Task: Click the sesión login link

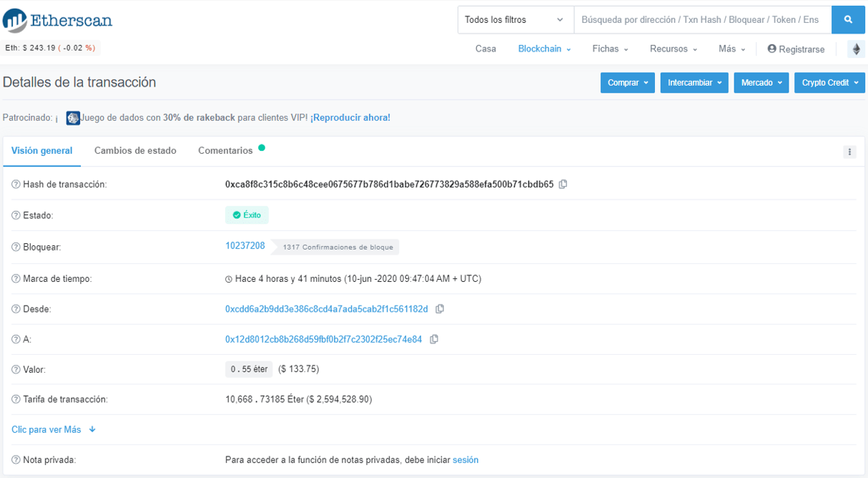Action: point(465,460)
